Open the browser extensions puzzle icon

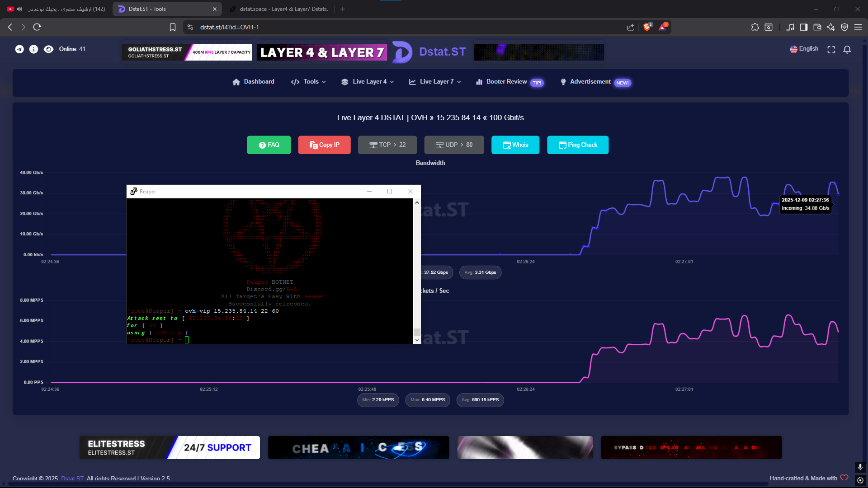[755, 27]
